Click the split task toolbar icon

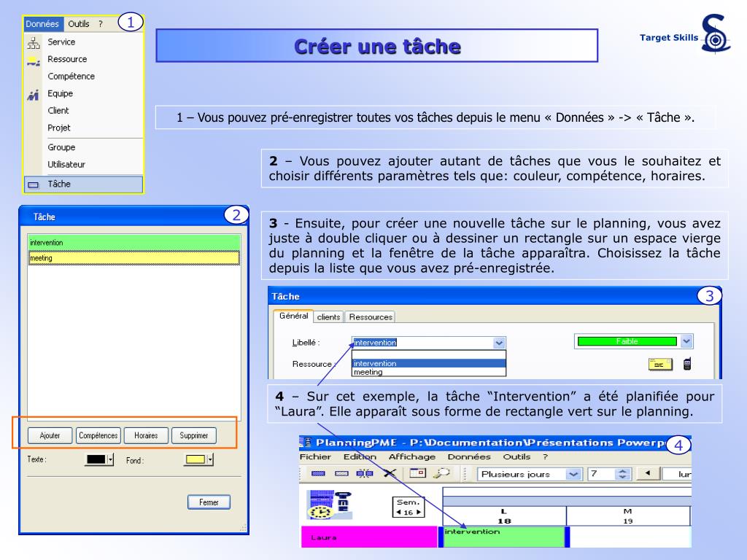click(x=365, y=473)
